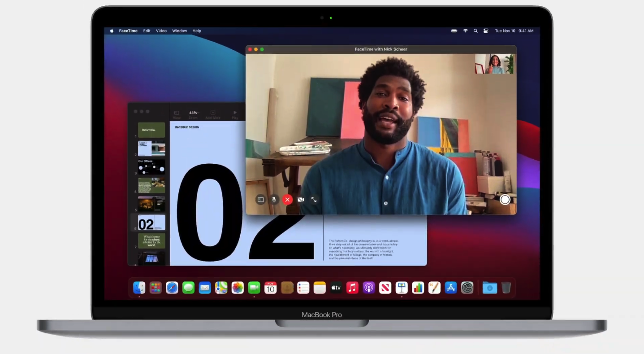Open the Zoom 44% dropdown in Keynote

click(193, 114)
